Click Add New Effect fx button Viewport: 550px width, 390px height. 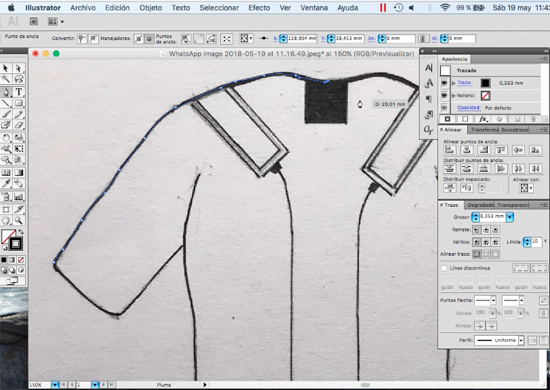tap(483, 119)
